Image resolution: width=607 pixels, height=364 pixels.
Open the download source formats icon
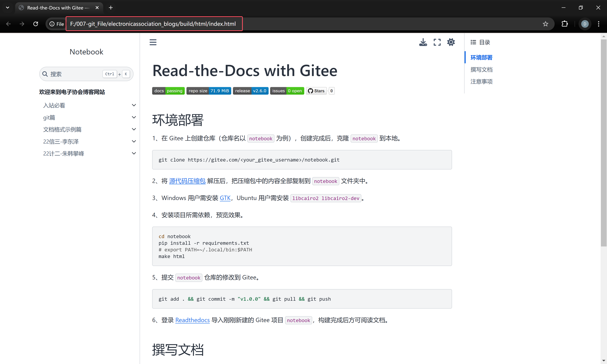[423, 42]
